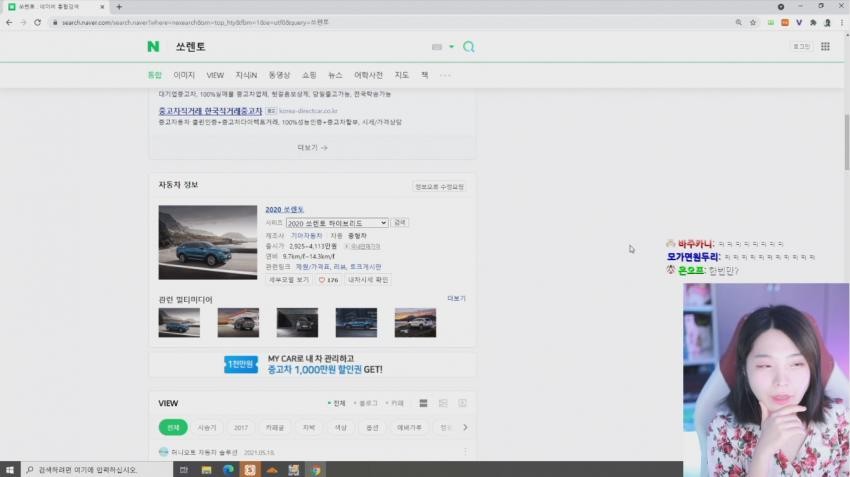Go forward in the browser
850x477 pixels.
23,22
